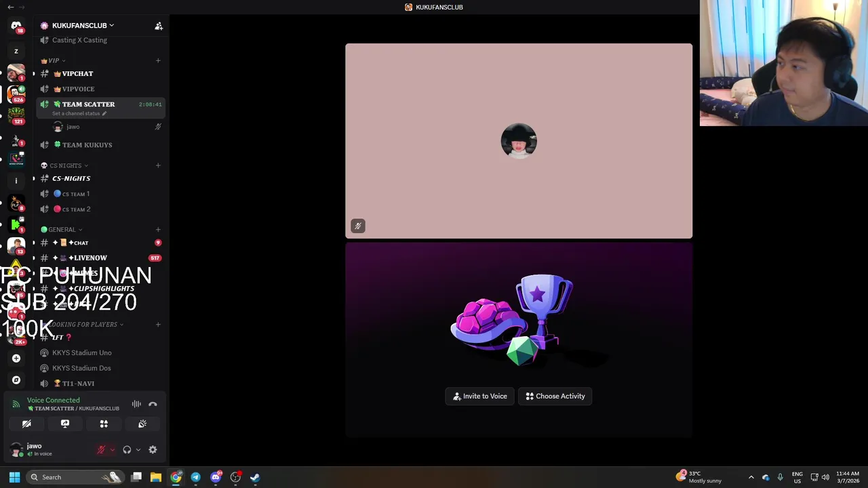Add a channel to the VIP category
868x488 pixels.
[x=158, y=60]
